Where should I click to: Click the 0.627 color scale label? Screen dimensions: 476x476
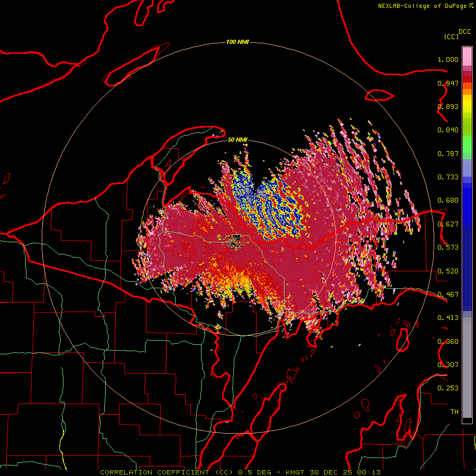click(448, 224)
